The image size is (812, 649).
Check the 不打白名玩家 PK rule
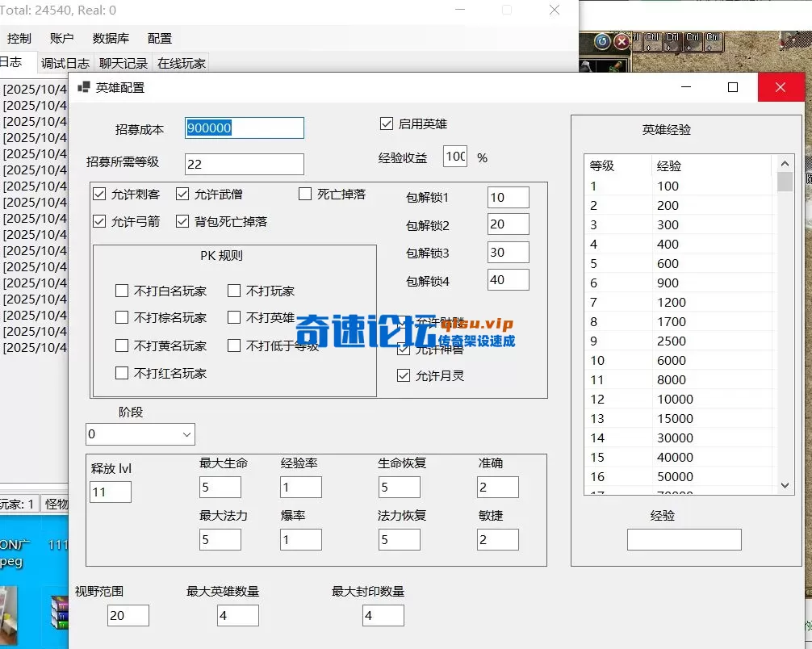pyautogui.click(x=122, y=291)
